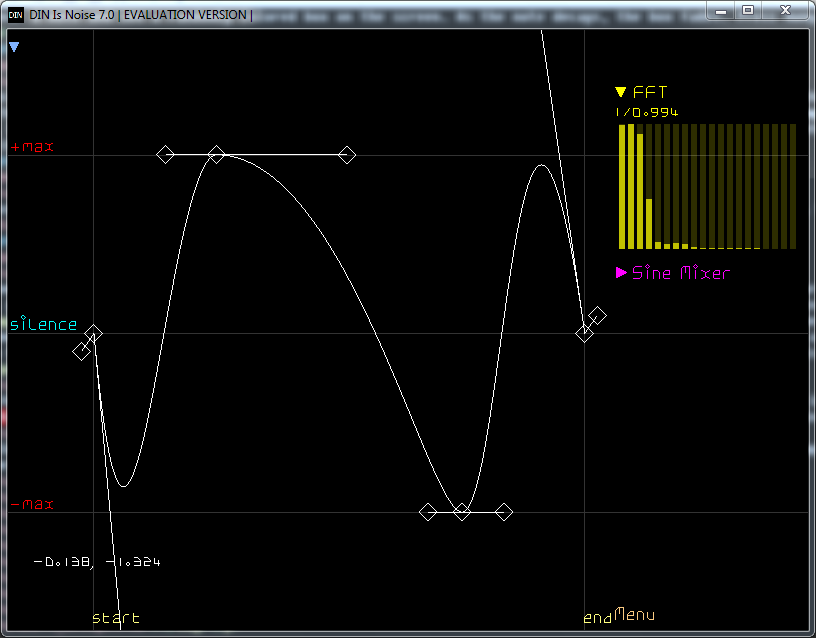This screenshot has height=638, width=816.
Task: Select the curve vertex at the -max trough
Action: pos(462,512)
